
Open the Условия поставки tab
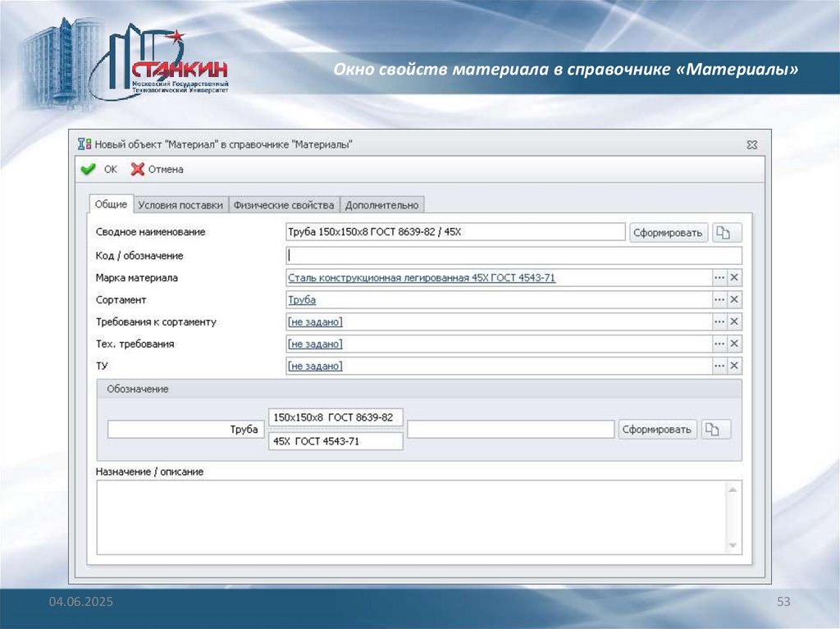[x=180, y=205]
